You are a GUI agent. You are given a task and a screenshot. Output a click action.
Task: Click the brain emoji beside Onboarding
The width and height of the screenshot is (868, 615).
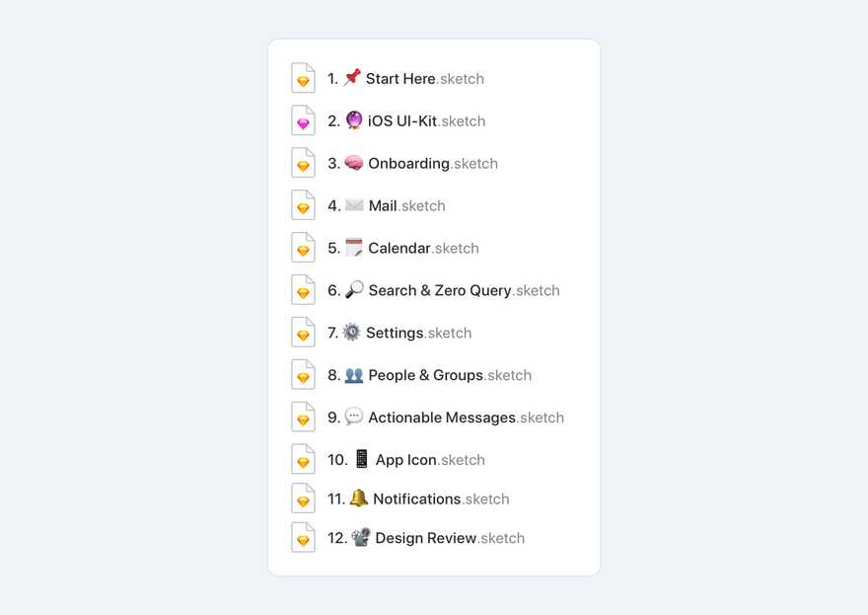click(x=354, y=163)
